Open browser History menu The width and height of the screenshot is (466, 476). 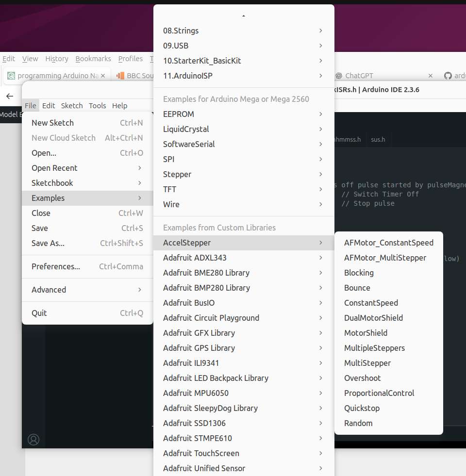[x=57, y=59]
